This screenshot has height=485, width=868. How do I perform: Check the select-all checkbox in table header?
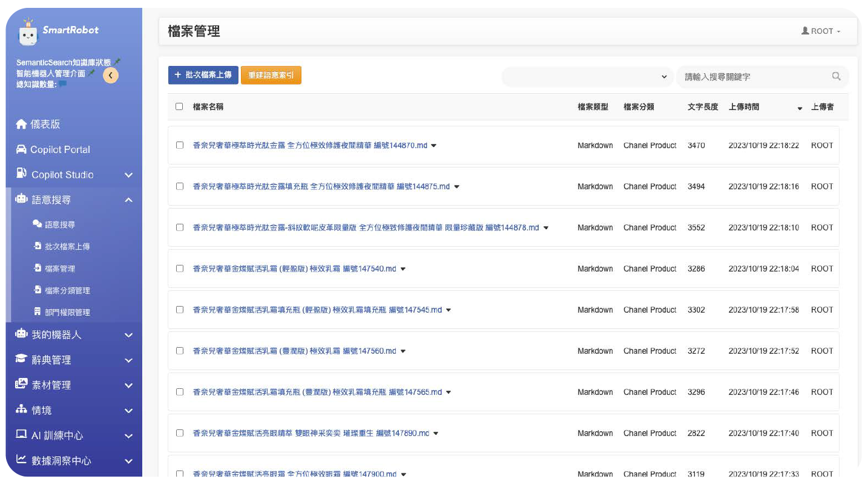(179, 106)
